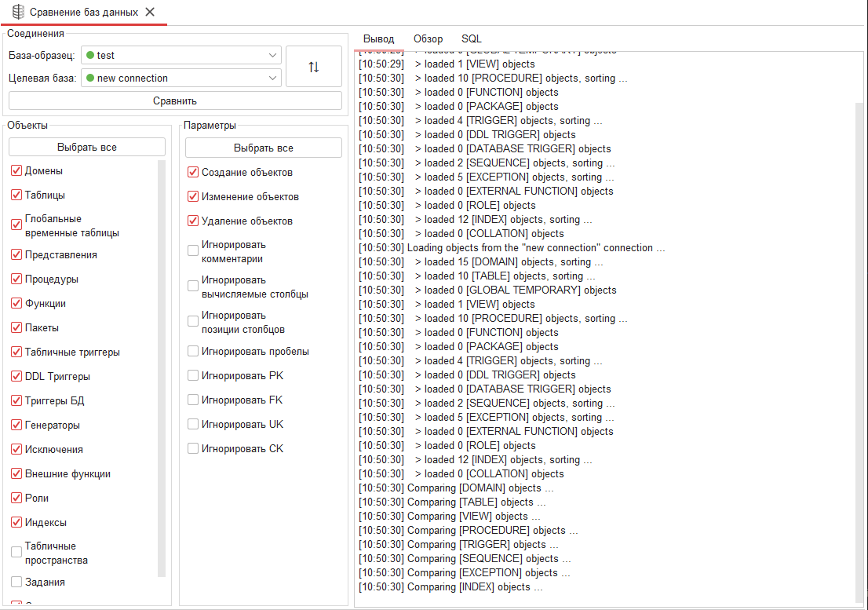This screenshot has height=610, width=868.
Task: Enable Игнорировать комментарии option
Action: pos(193,251)
